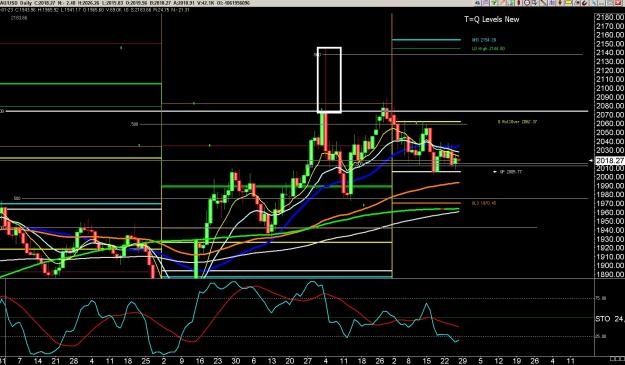Click the red icon at toolbar's far right
The width and height of the screenshot is (625, 365).
[x=618, y=2]
